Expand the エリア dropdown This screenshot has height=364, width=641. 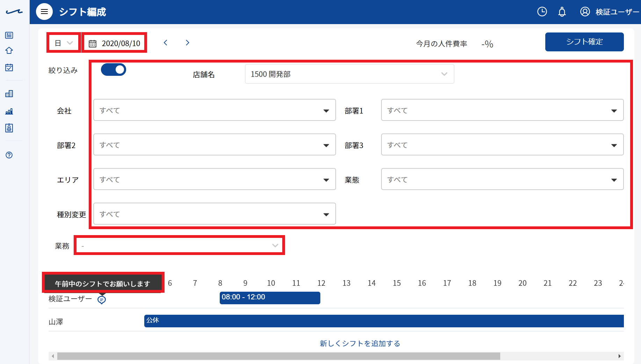pos(214,180)
